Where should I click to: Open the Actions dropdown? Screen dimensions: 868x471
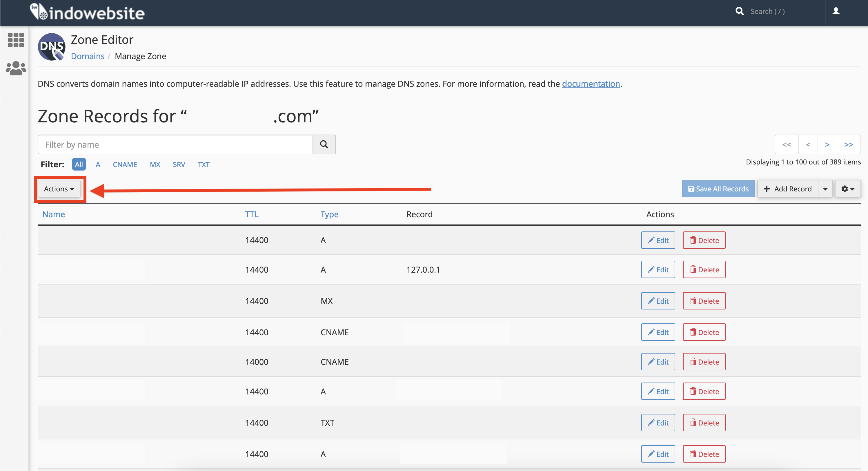tap(58, 189)
